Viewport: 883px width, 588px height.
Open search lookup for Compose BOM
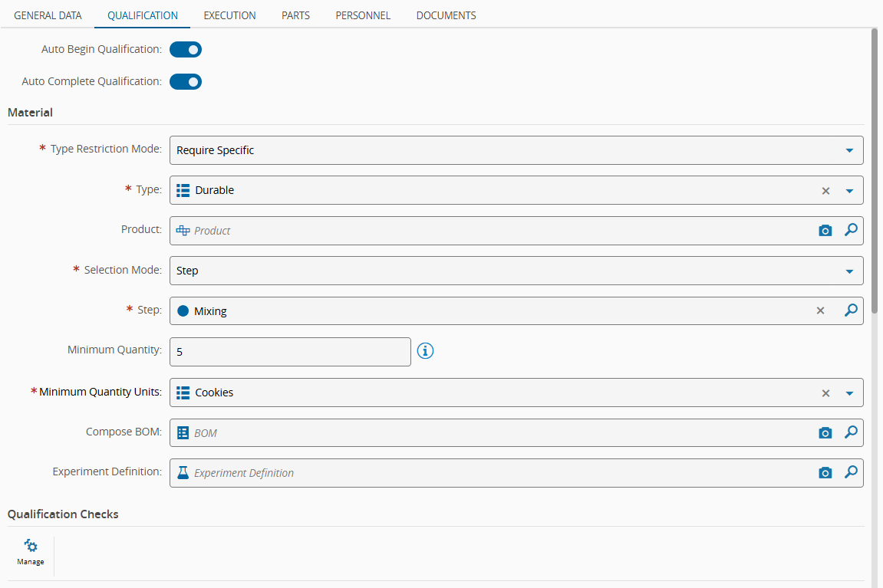point(850,432)
